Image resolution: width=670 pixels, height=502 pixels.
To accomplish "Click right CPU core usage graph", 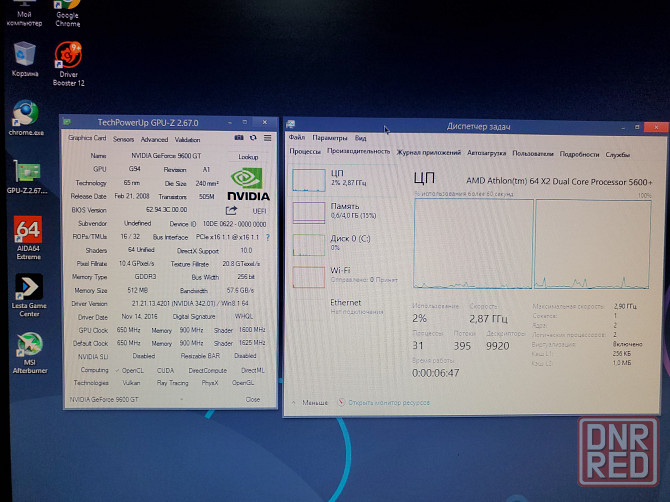I will coord(593,244).
